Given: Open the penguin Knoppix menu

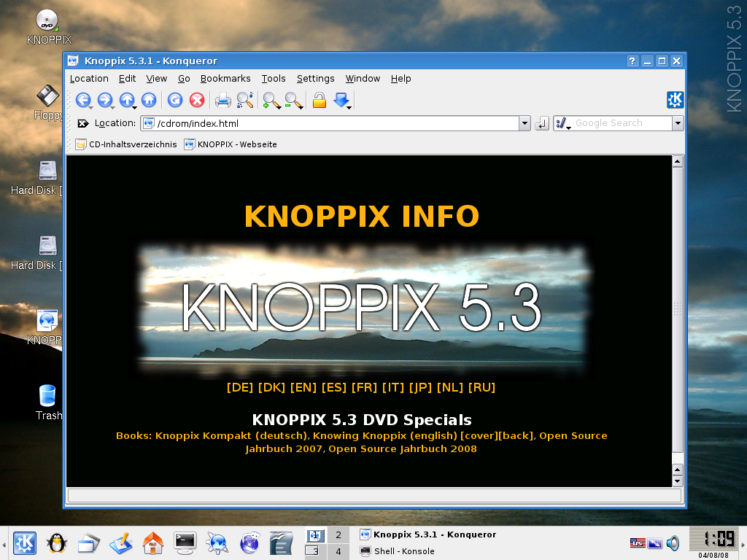Looking at the screenshot, I should point(57,542).
